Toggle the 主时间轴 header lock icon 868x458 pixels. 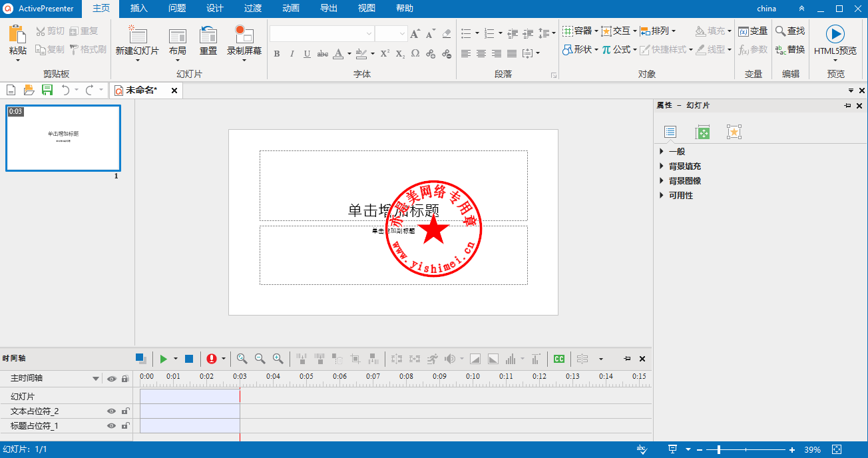pyautogui.click(x=125, y=378)
